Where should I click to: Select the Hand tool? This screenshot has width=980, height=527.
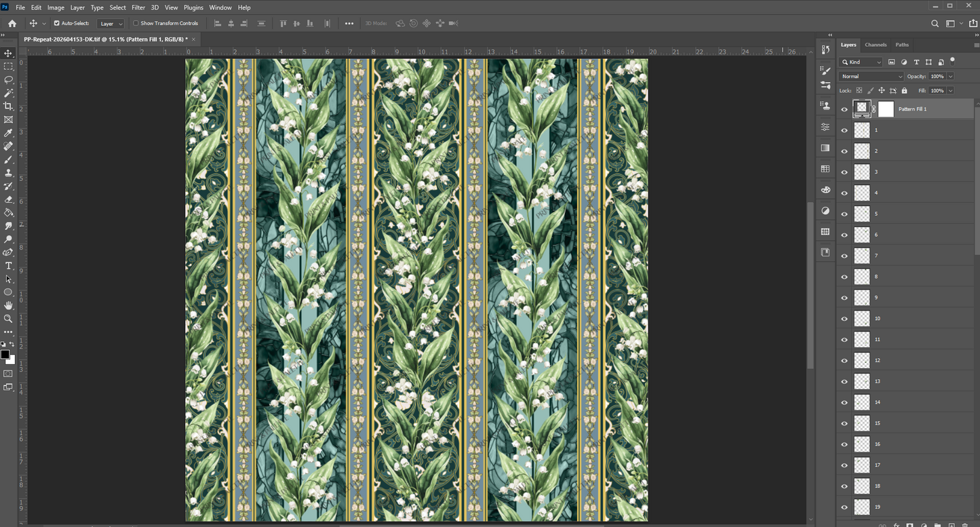point(8,305)
